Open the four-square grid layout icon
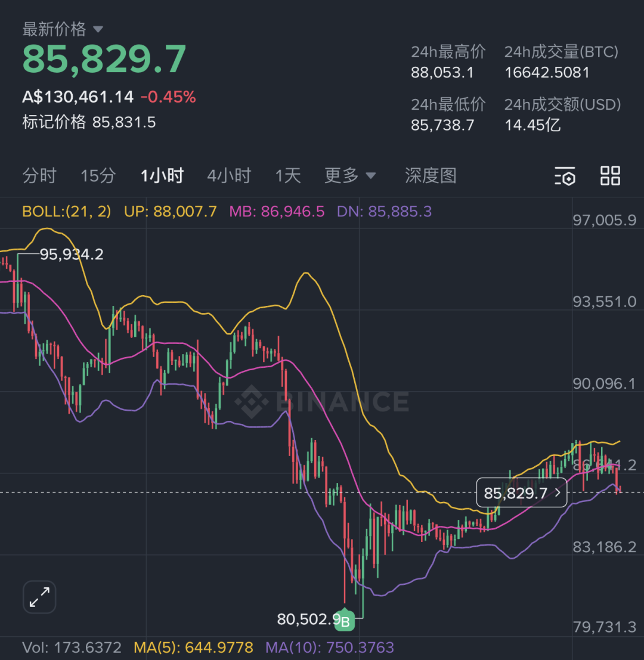 click(610, 176)
